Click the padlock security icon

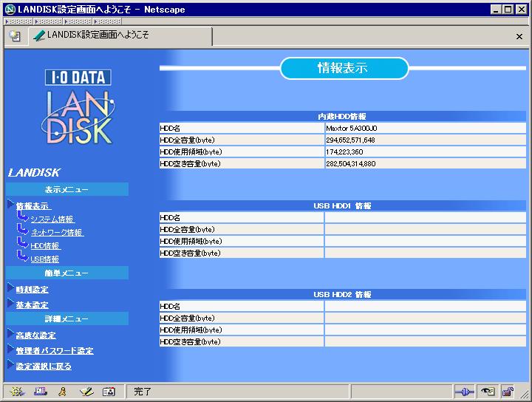[508, 392]
